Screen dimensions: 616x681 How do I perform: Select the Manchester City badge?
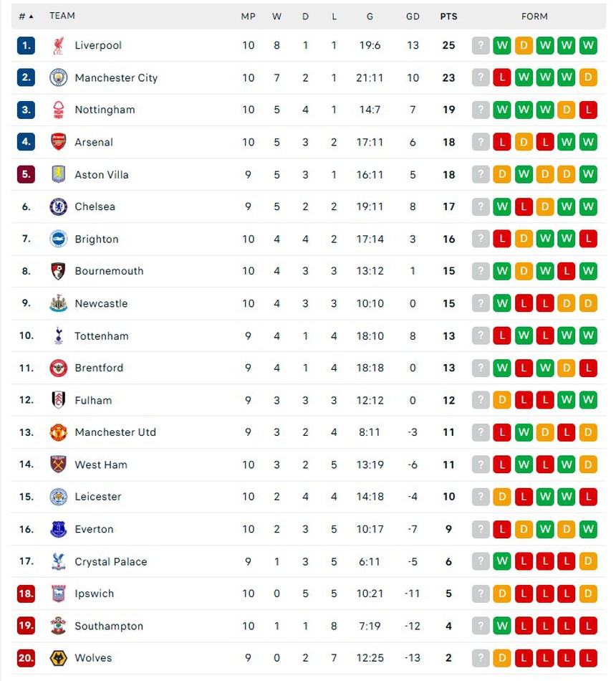pyautogui.click(x=59, y=77)
